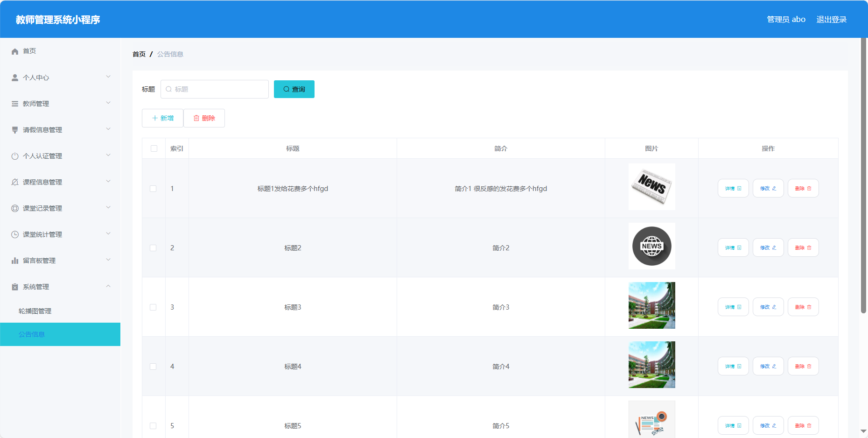Viewport: 868px width, 438px height.
Task: View 详情 for row 标题4
Action: 733,366
